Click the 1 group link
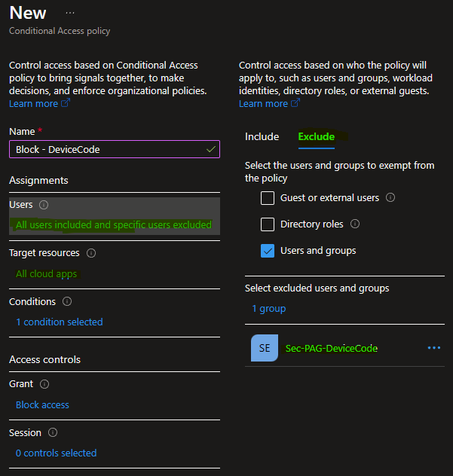 tap(268, 308)
